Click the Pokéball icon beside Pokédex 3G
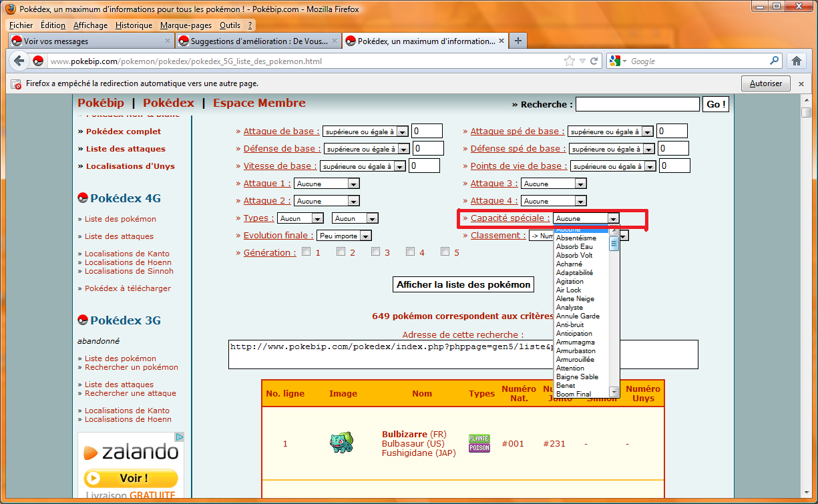This screenshot has width=818, height=504. tap(83, 320)
